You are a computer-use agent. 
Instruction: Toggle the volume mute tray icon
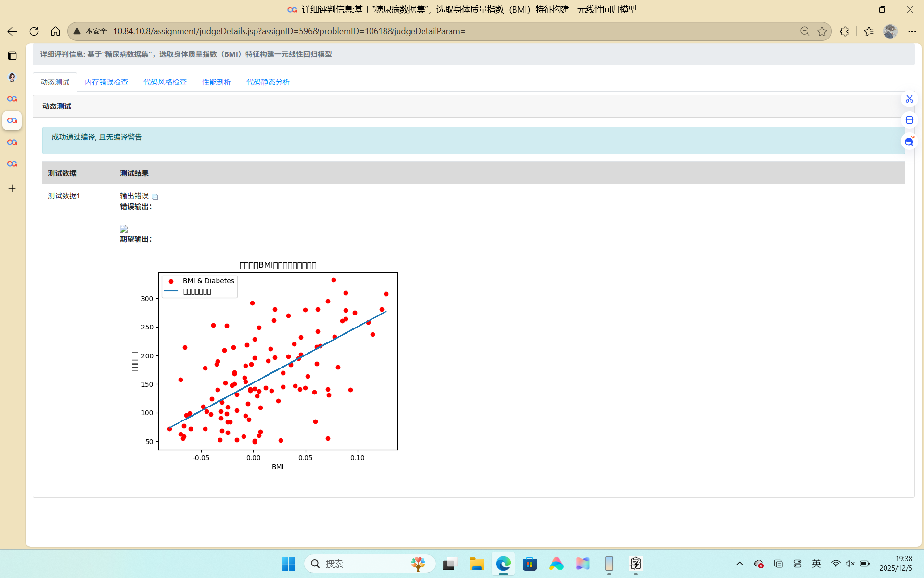coord(850,564)
